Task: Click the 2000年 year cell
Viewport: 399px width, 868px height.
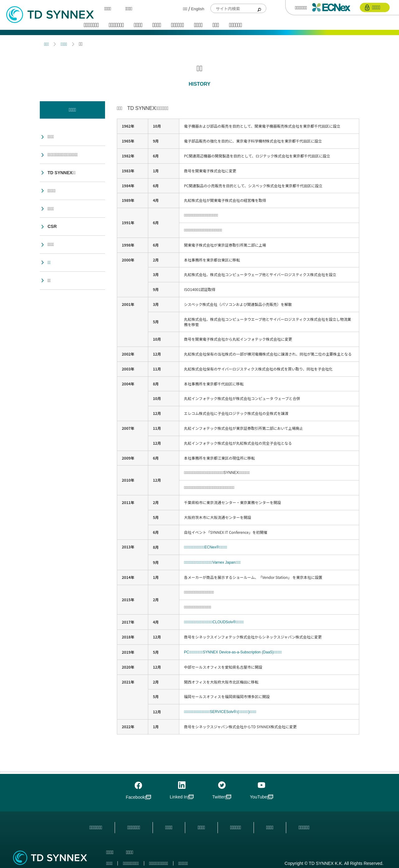Action: point(132,275)
